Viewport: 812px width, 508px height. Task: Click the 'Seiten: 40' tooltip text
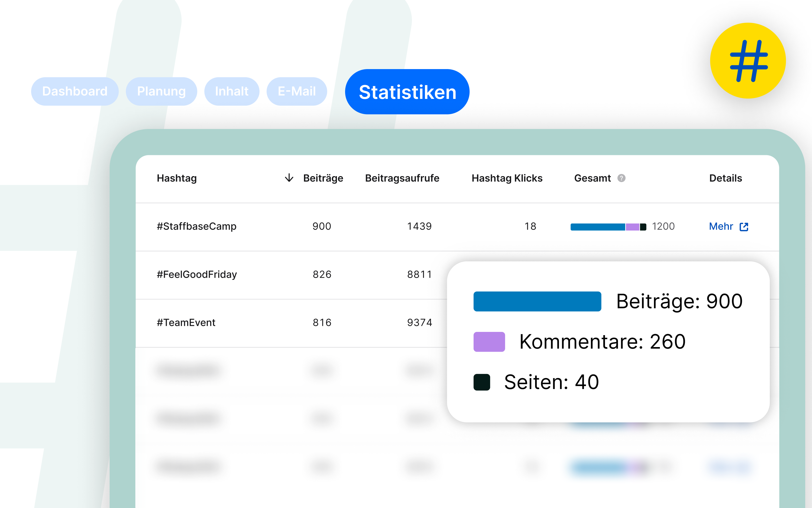pyautogui.click(x=551, y=382)
